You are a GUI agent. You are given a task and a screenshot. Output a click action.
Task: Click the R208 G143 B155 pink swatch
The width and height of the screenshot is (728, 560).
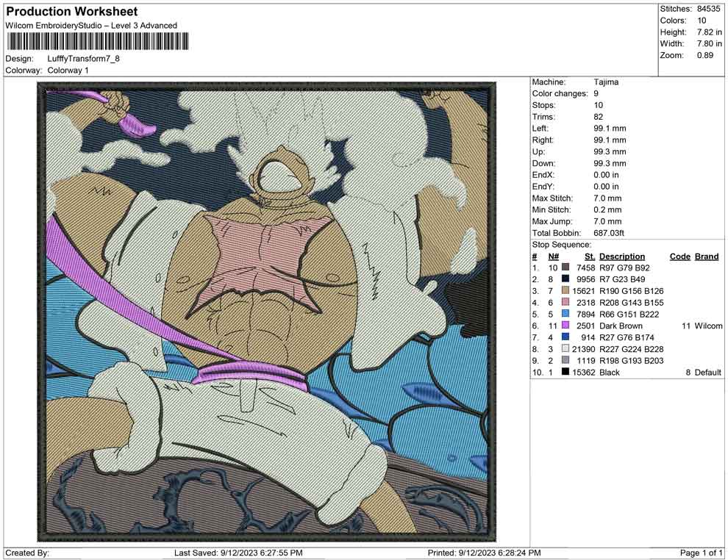[565, 303]
